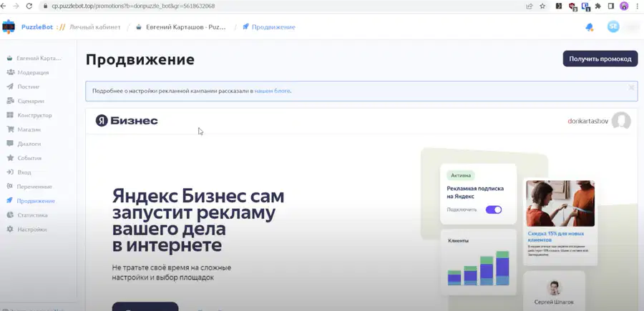Click the donkartashov username text
Viewport: 644px width, 311px height.
(x=587, y=121)
